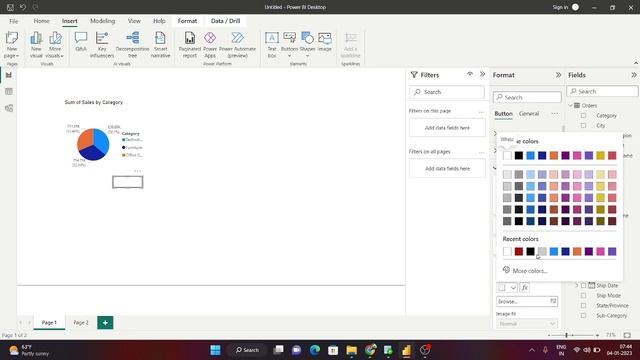Click 'Add data fields here' under Filters on this page
Image resolution: width=640 pixels, height=360 pixels.
point(447,128)
